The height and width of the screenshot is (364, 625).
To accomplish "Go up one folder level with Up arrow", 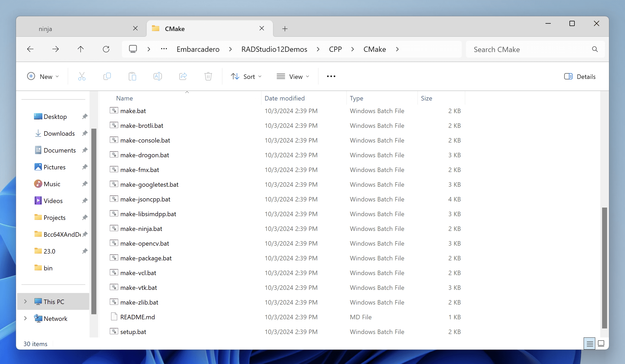I will 81,49.
